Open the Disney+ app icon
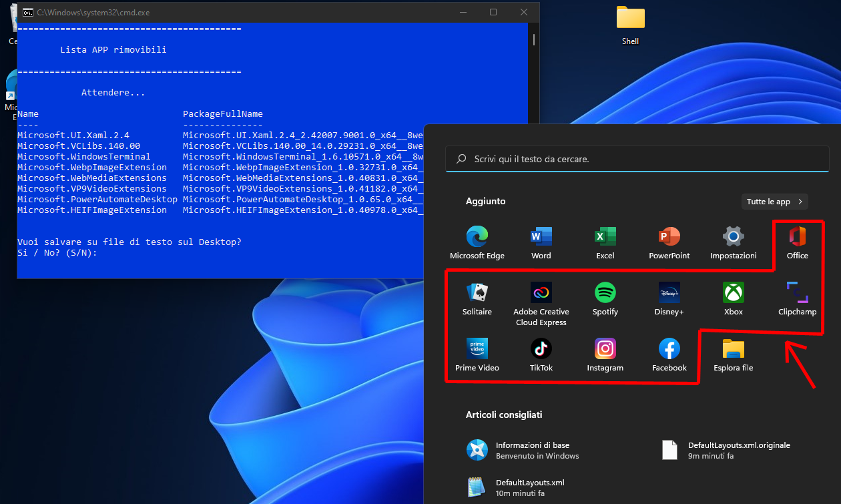This screenshot has width=841, height=504. [669, 299]
